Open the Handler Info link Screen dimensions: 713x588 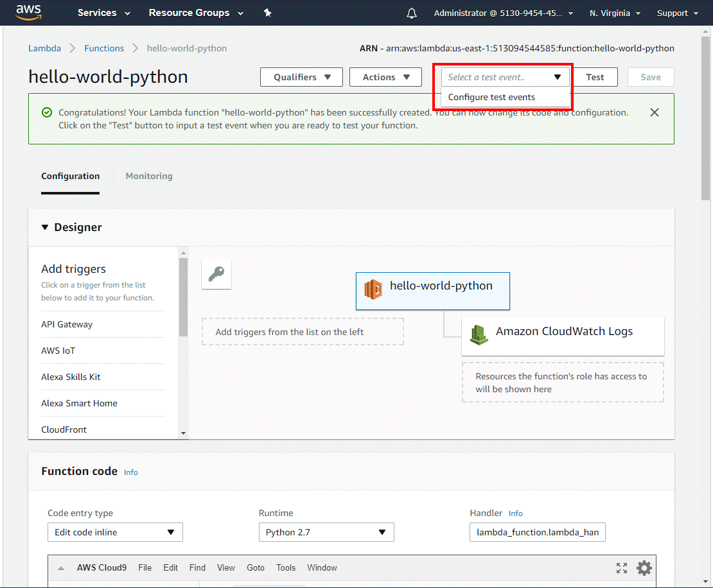(x=516, y=514)
